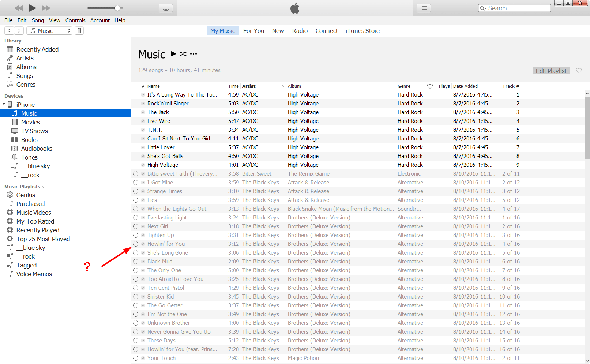Open the three-dot More options menu
590x364 pixels.
(193, 54)
